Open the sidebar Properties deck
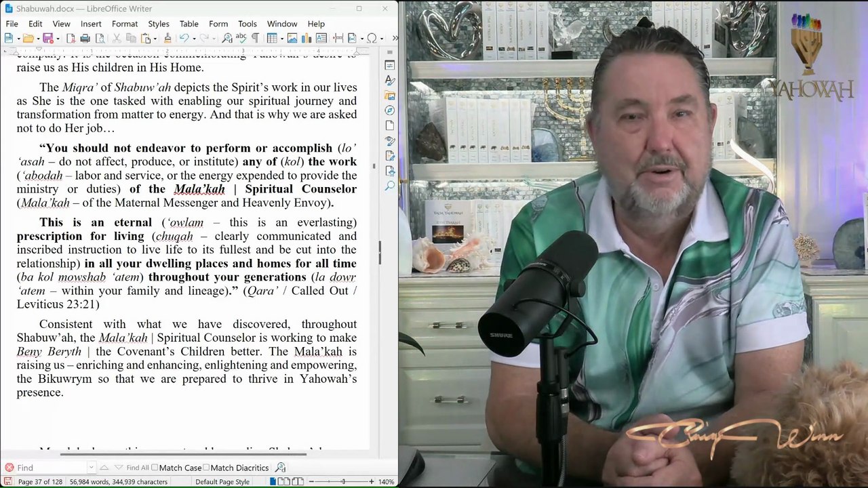 (390, 65)
